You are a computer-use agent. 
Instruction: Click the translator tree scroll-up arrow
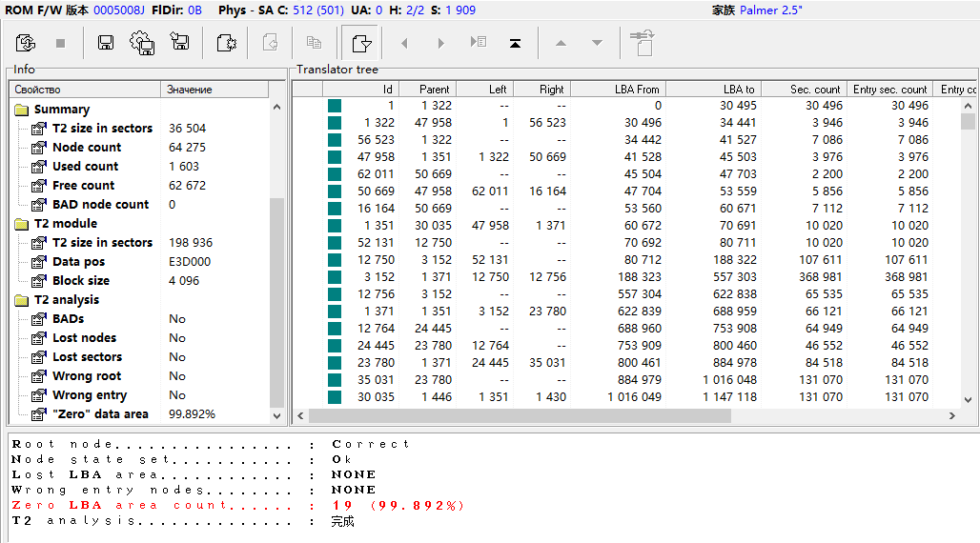[x=969, y=107]
